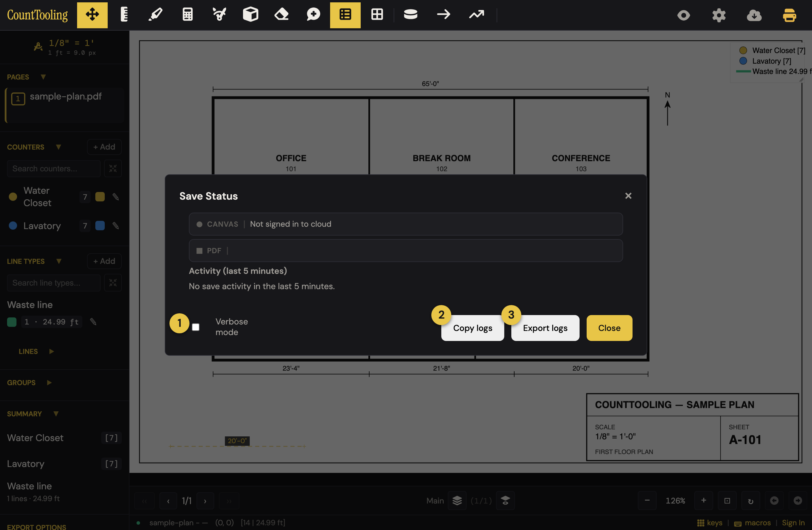Select the ruler scale tool
This screenshot has height=530, width=812.
point(124,15)
